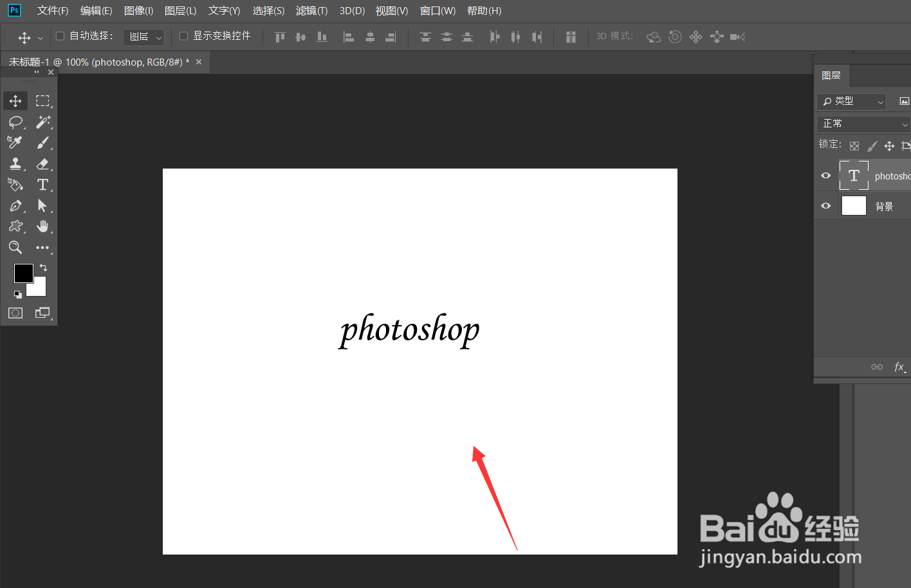Click the auto-align layers icon
Viewport: 911px width, 588px height.
click(571, 37)
